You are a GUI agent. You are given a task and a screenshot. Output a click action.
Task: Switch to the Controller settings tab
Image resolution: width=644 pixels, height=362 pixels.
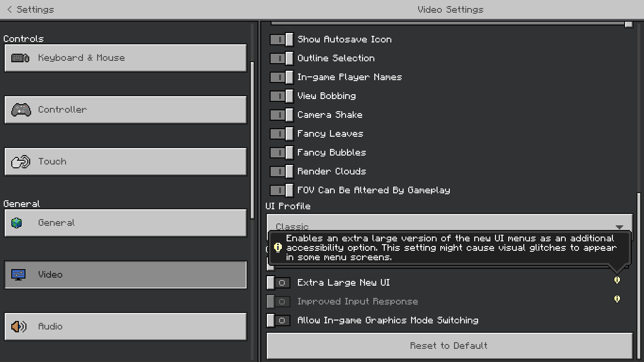(x=125, y=110)
